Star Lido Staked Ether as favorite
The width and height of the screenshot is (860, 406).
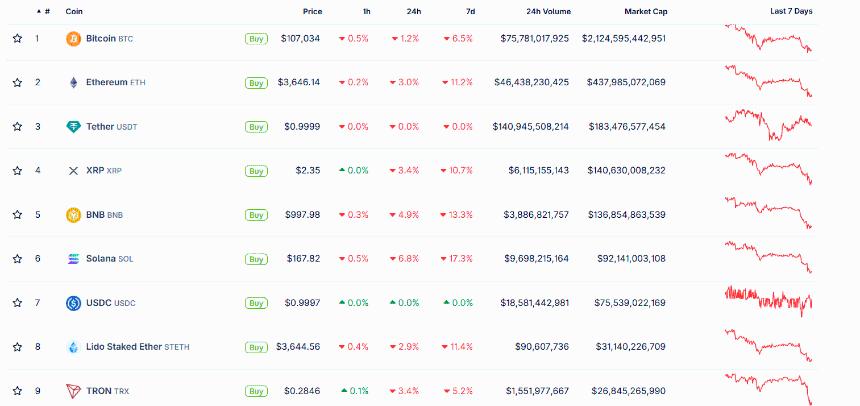coord(17,346)
